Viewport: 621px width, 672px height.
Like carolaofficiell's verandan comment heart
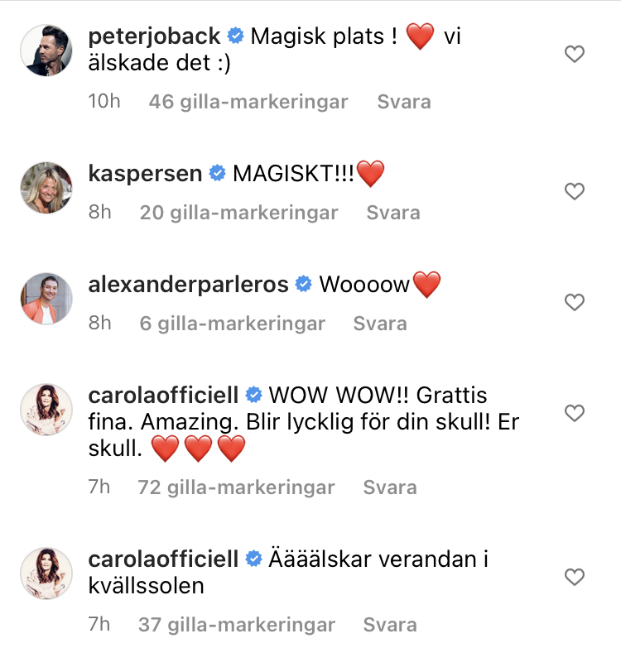click(575, 577)
